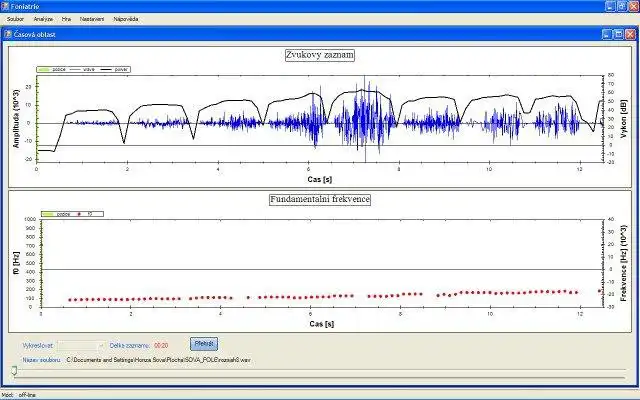Image resolution: width=640 pixels, height=400 pixels.
Task: Close the Časová oblast inner window
Action: point(628,34)
